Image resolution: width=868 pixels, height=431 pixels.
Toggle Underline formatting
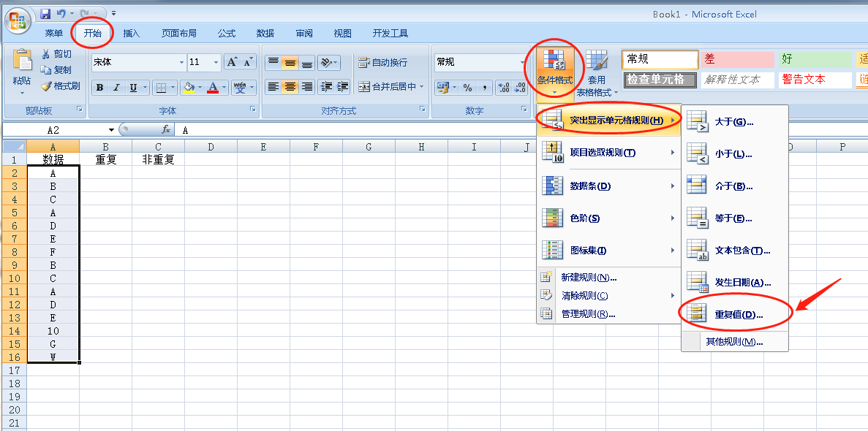point(133,88)
